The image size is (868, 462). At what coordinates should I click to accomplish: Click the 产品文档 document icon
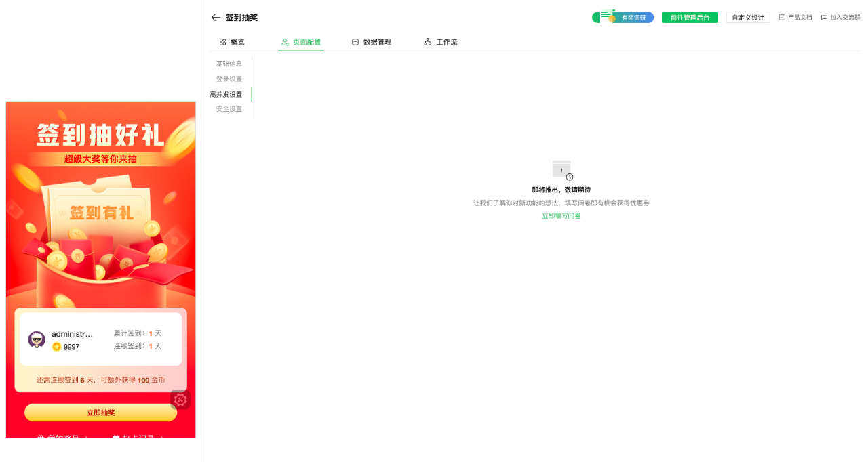click(782, 18)
